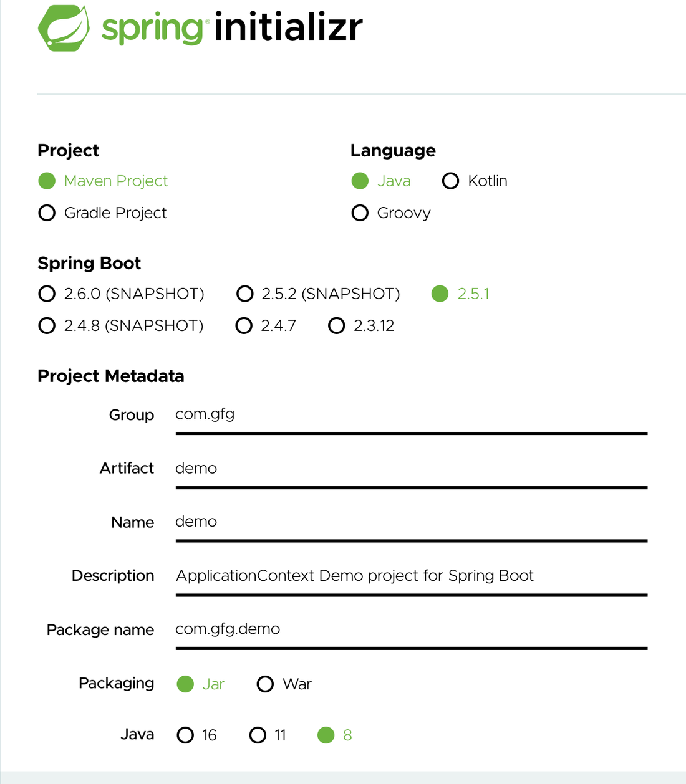Select Spring Boot version 2.4.7

(x=244, y=326)
